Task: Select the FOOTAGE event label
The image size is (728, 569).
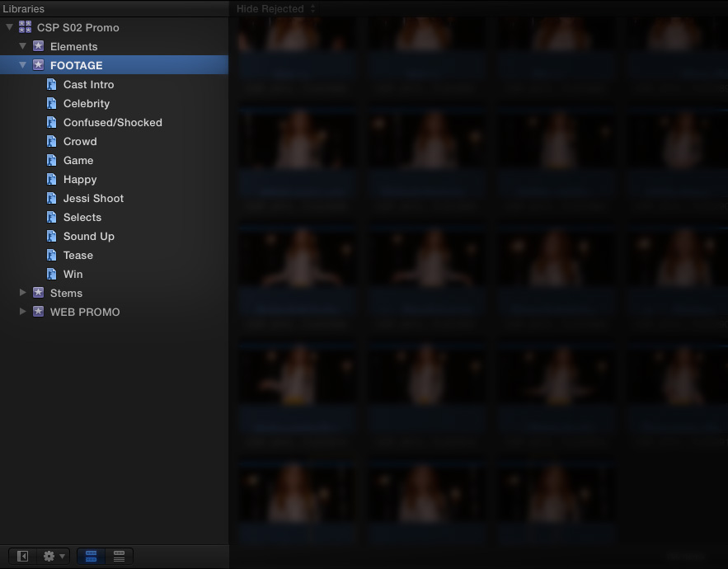Action: [76, 65]
